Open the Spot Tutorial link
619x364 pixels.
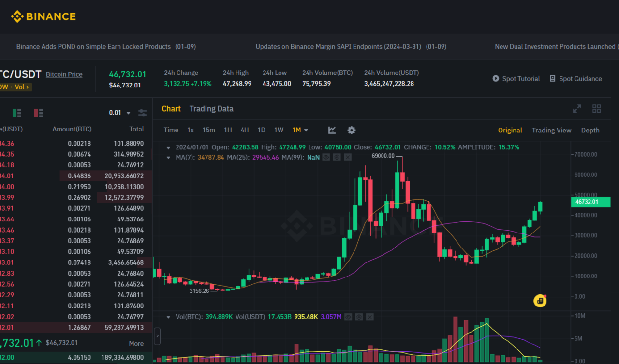point(516,79)
